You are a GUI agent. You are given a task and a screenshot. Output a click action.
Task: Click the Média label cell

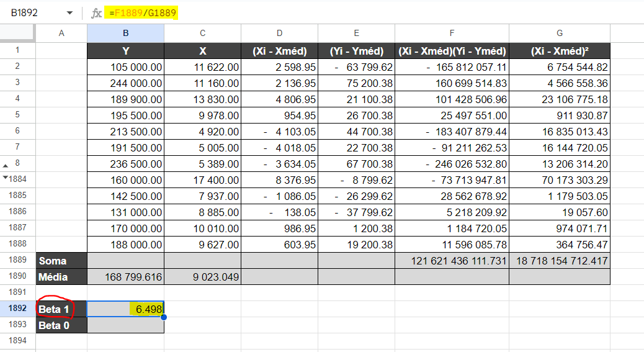(61, 277)
